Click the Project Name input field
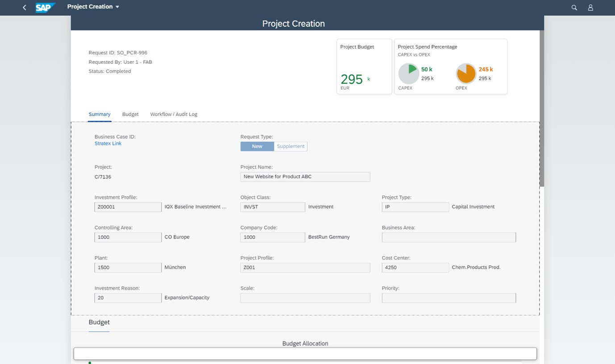Viewport: 615px width, 364px height. [x=305, y=177]
